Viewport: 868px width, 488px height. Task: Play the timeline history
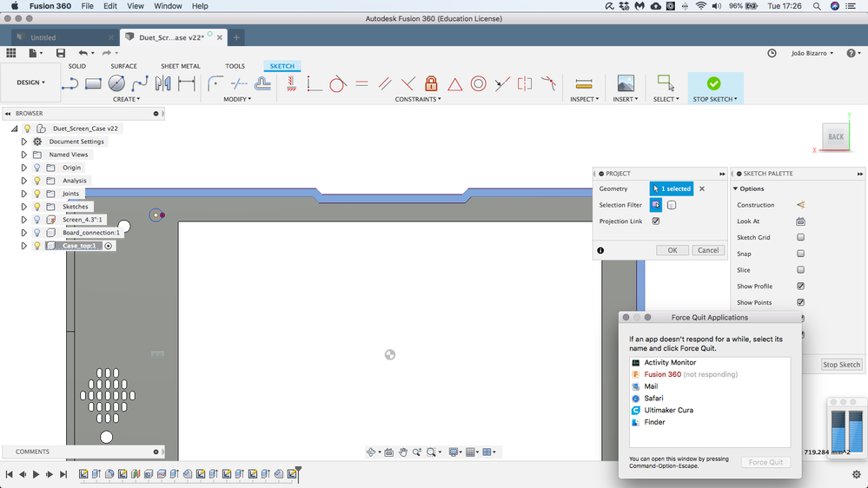(x=36, y=474)
